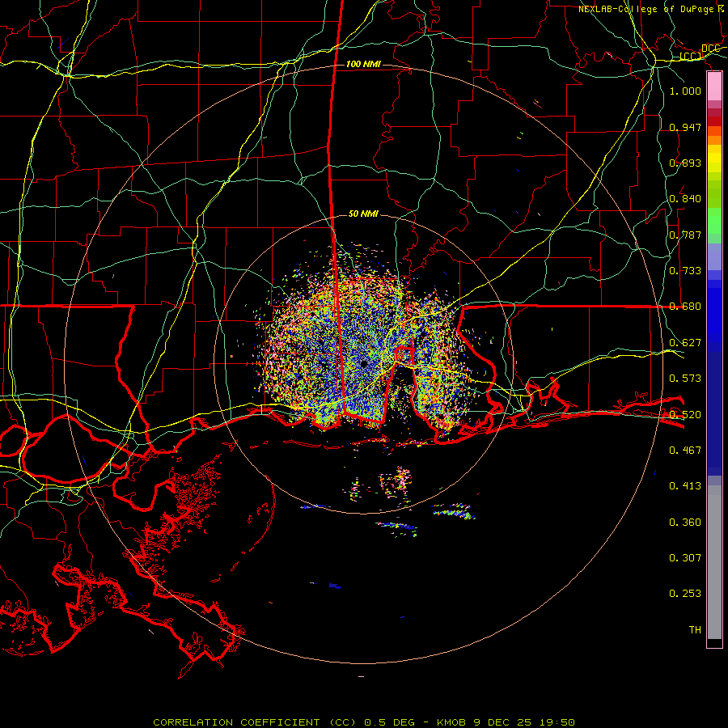Click the 0.360 legend value
This screenshot has width=728, height=728.
tap(685, 522)
